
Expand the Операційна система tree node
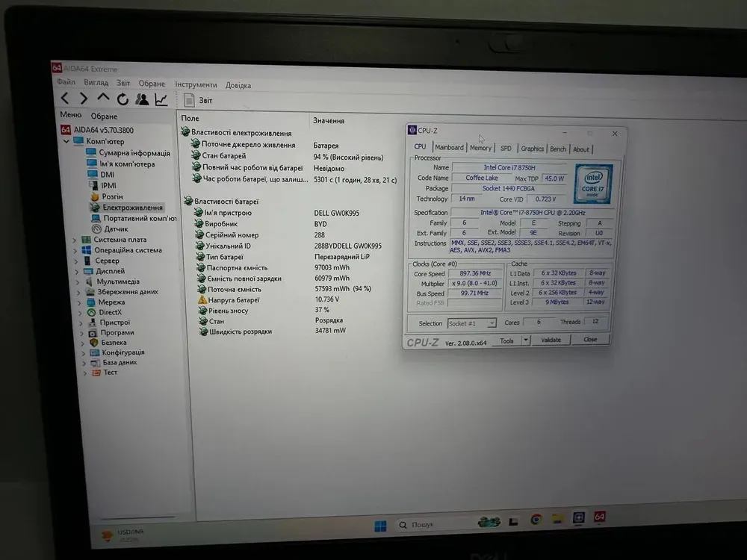75,250
